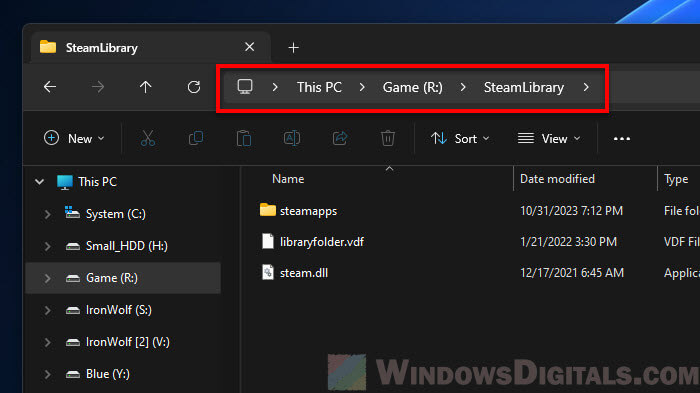This screenshot has height=393, width=700.
Task: Click date 12/17/2021 6:45 AM
Action: point(572,272)
